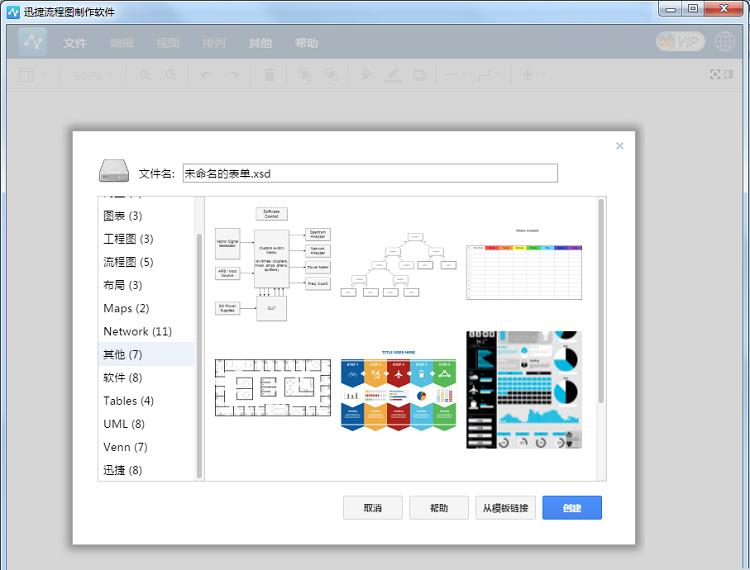Click the shadow toggle icon
Image resolution: width=750 pixels, height=570 pixels.
(419, 75)
